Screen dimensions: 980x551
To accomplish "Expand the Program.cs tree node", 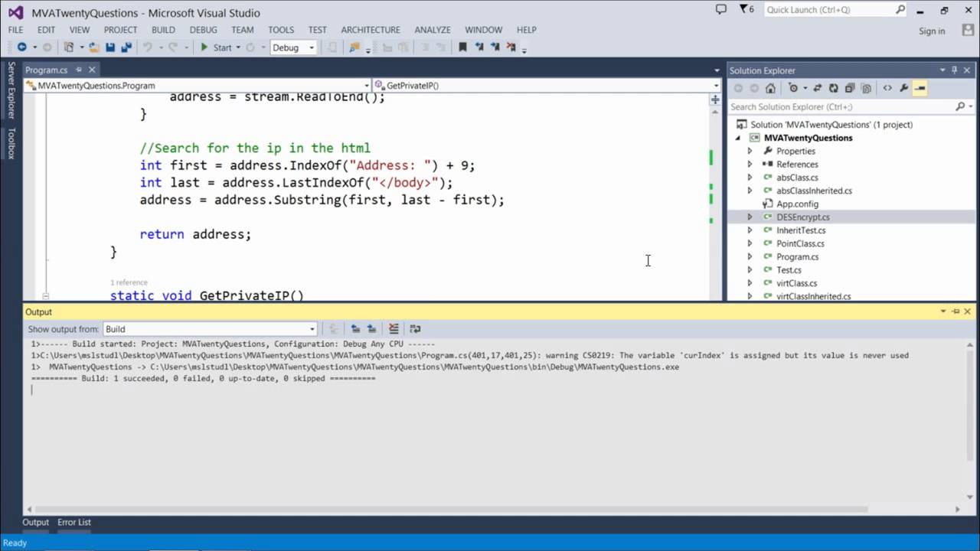I will click(750, 257).
